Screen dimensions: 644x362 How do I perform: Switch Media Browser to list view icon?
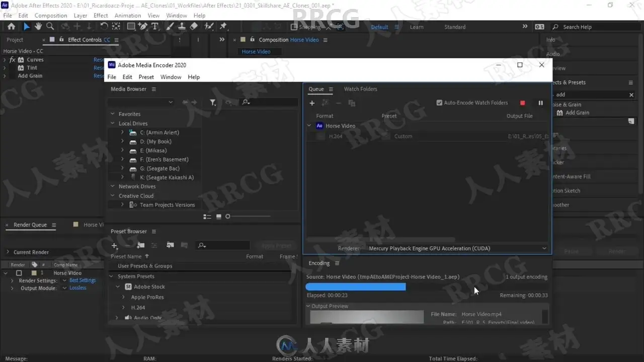coord(207,217)
